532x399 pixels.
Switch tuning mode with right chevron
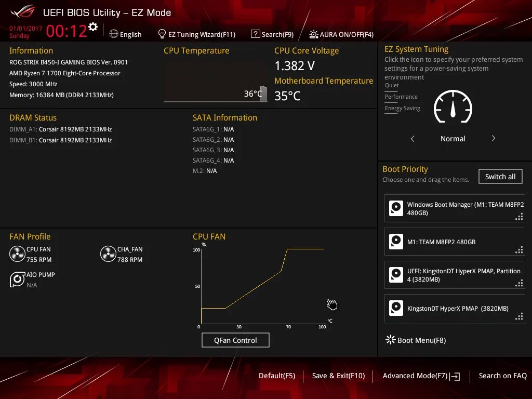(494, 138)
